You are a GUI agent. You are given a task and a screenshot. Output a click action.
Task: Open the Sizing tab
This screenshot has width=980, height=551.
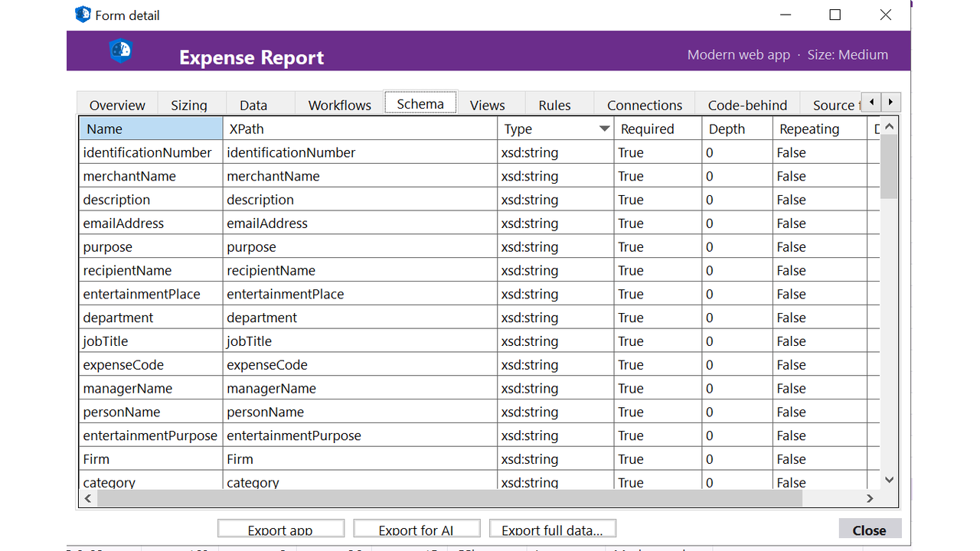(x=189, y=105)
